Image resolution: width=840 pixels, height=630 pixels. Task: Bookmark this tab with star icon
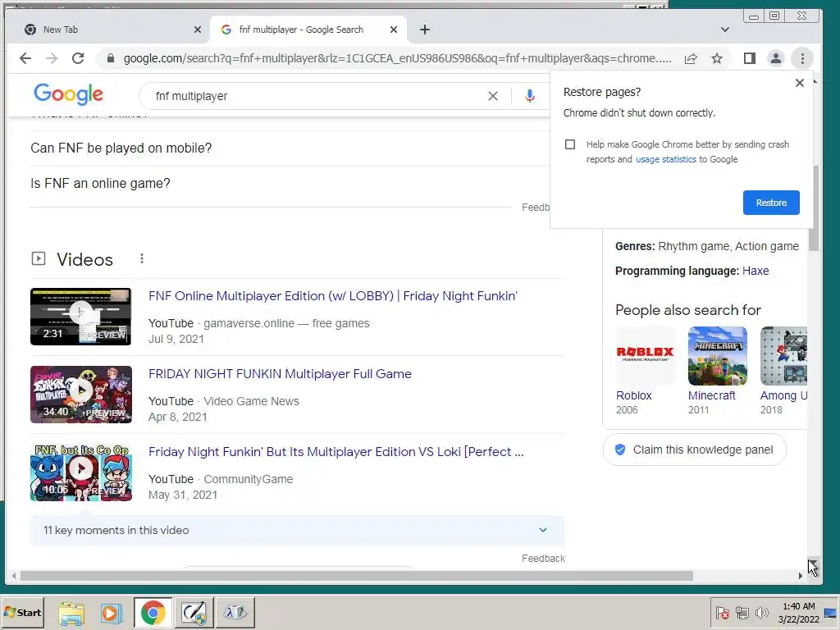coord(717,58)
